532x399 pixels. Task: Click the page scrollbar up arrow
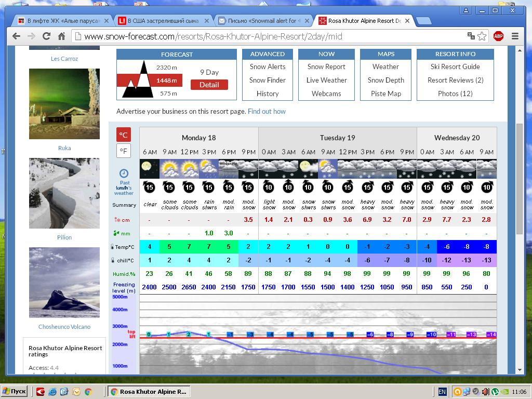[x=520, y=50]
